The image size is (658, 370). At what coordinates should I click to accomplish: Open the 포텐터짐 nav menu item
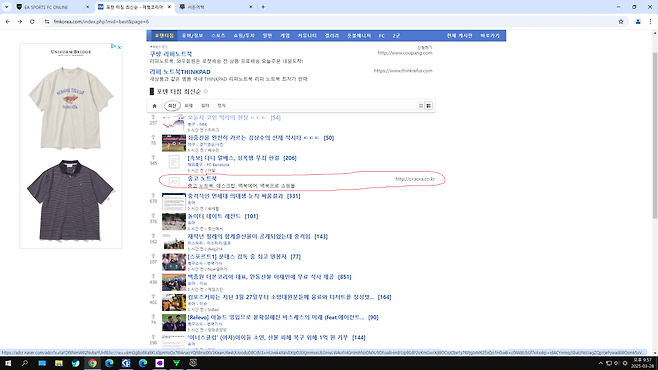click(x=164, y=36)
